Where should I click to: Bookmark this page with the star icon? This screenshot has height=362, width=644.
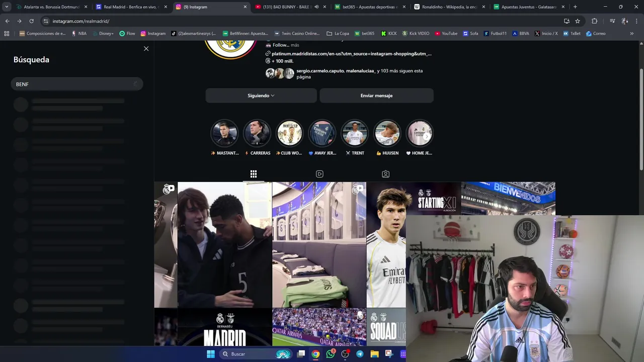(578, 21)
